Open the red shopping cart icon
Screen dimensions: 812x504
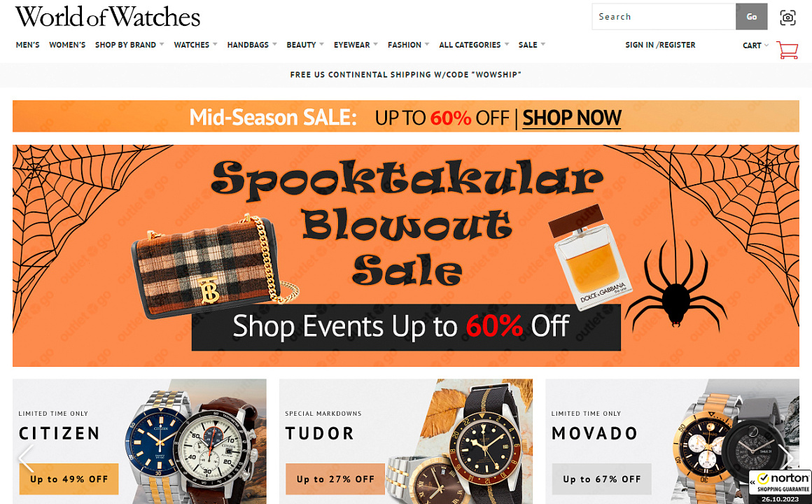tap(787, 50)
